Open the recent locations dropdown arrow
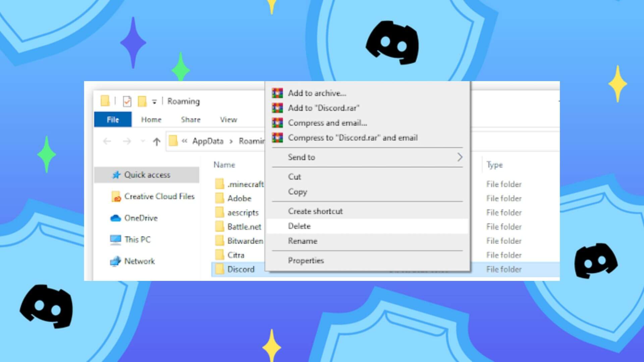This screenshot has height=362, width=644. point(143,141)
